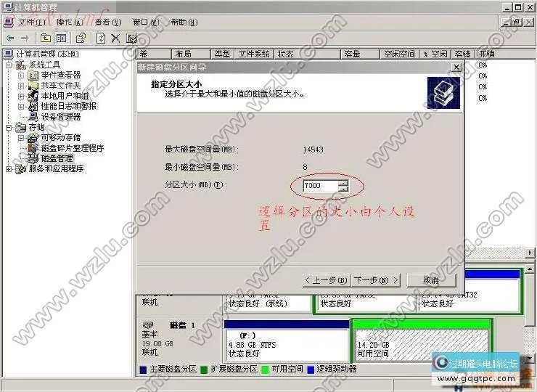Expand the 可移动存储 tree node
This screenshot has width=537, height=392.
click(21, 138)
